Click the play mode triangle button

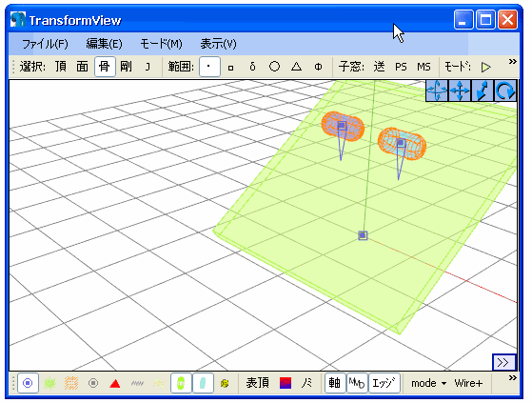(x=486, y=67)
